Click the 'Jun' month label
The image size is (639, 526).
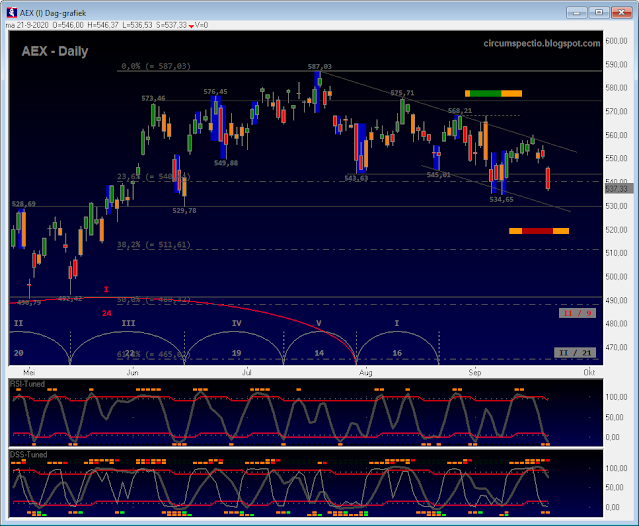(132, 372)
